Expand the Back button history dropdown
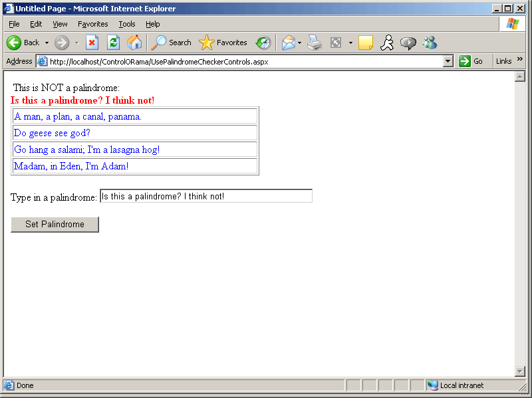This screenshot has width=532, height=398. [x=47, y=43]
